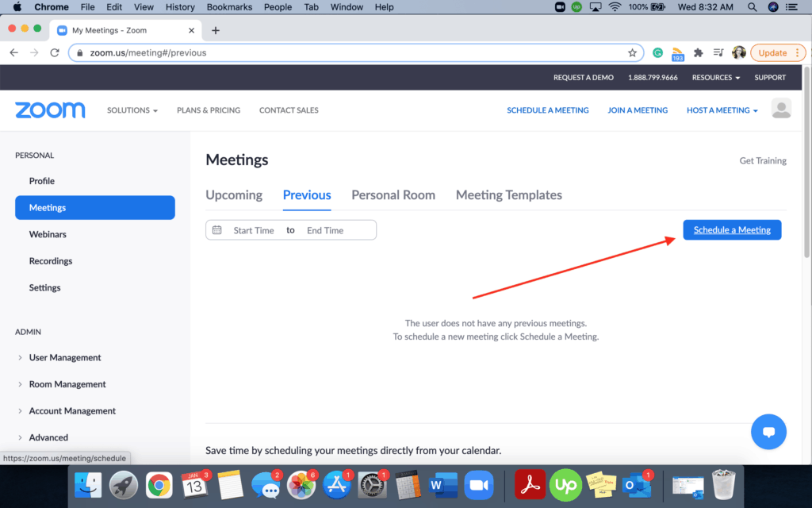Switch to the Upcoming tab
This screenshot has width=812, height=508.
pyautogui.click(x=234, y=195)
